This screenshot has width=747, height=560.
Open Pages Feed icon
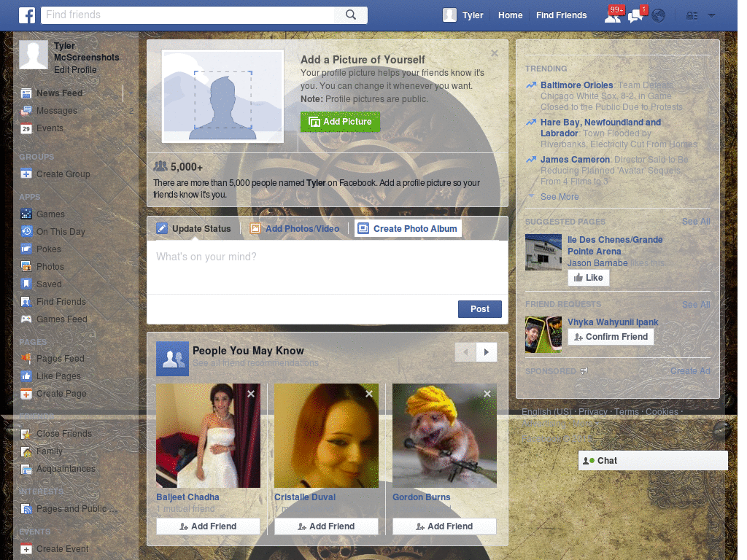coord(26,358)
